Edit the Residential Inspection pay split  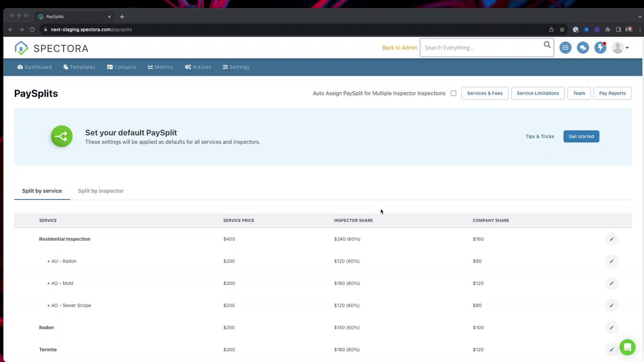coord(612,239)
